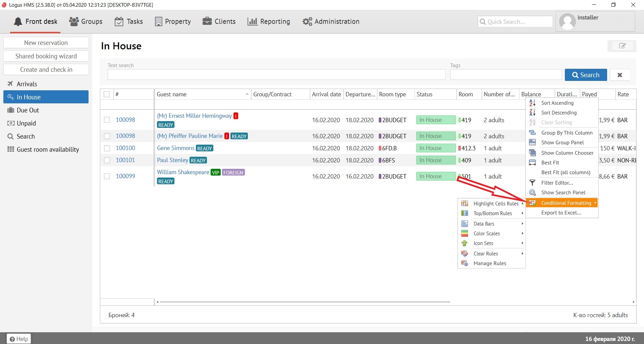
Task: Expand the Highlight Cells Rules submenu
Action: (x=496, y=203)
